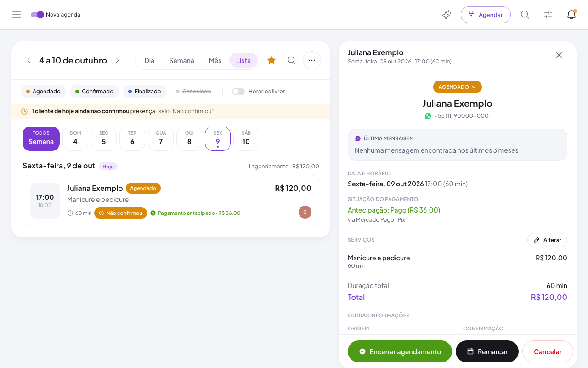Click the Agendado badge on appointment card
This screenshot has width=588, height=368.
143,188
